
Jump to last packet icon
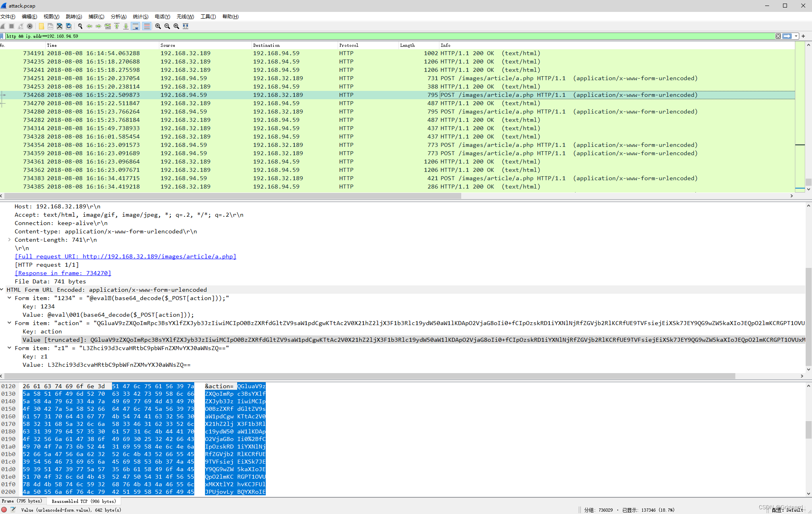click(126, 26)
